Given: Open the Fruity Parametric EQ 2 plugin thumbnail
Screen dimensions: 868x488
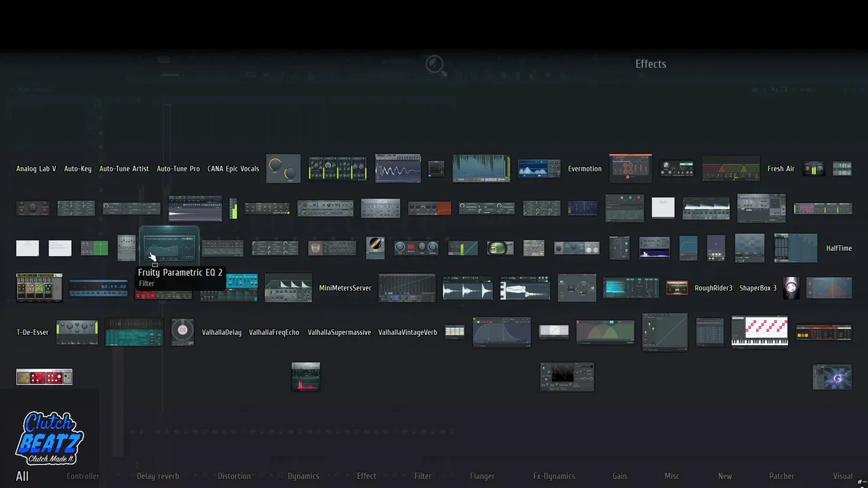Looking at the screenshot, I should (x=169, y=247).
